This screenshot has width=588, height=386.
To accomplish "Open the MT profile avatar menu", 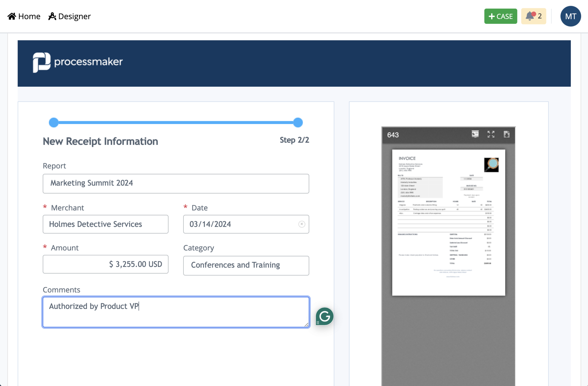I will pyautogui.click(x=570, y=16).
